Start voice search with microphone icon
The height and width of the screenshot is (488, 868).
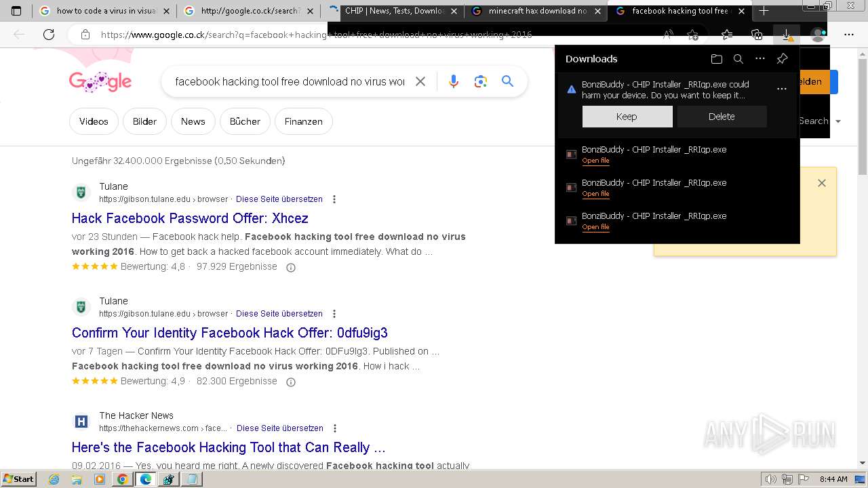pyautogui.click(x=454, y=81)
